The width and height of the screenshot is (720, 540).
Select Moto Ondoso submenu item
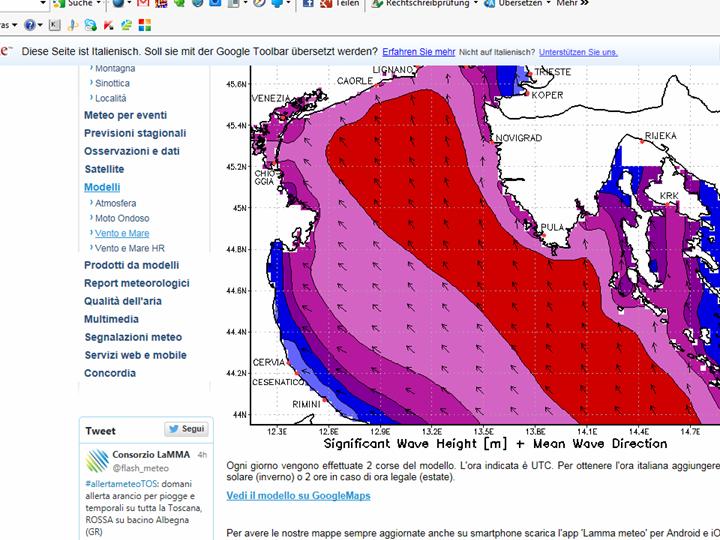click(x=122, y=218)
